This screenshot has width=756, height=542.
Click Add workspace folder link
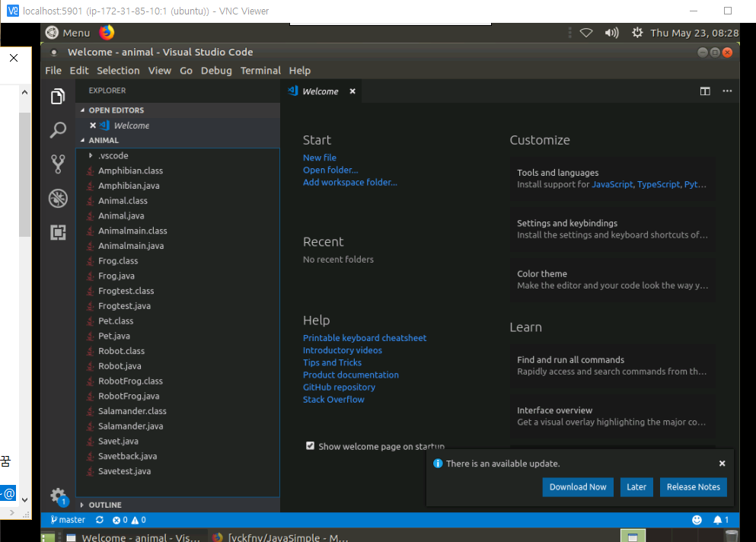[x=350, y=182]
